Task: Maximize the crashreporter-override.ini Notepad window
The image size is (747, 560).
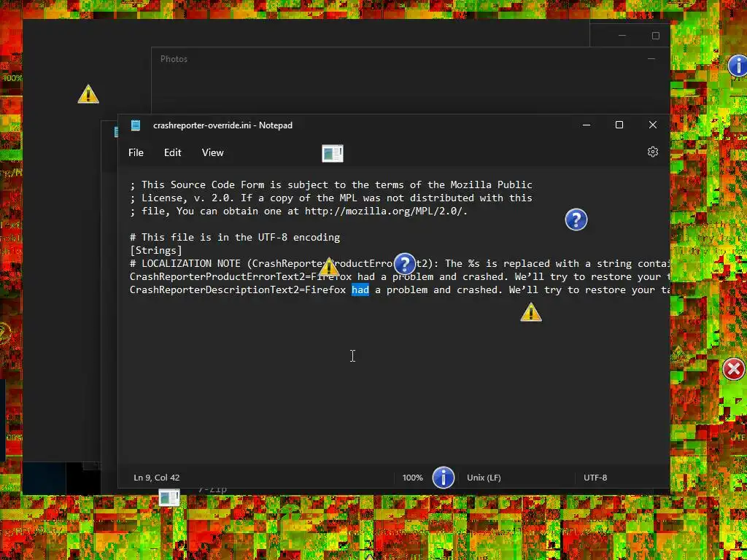Action: 619,125
